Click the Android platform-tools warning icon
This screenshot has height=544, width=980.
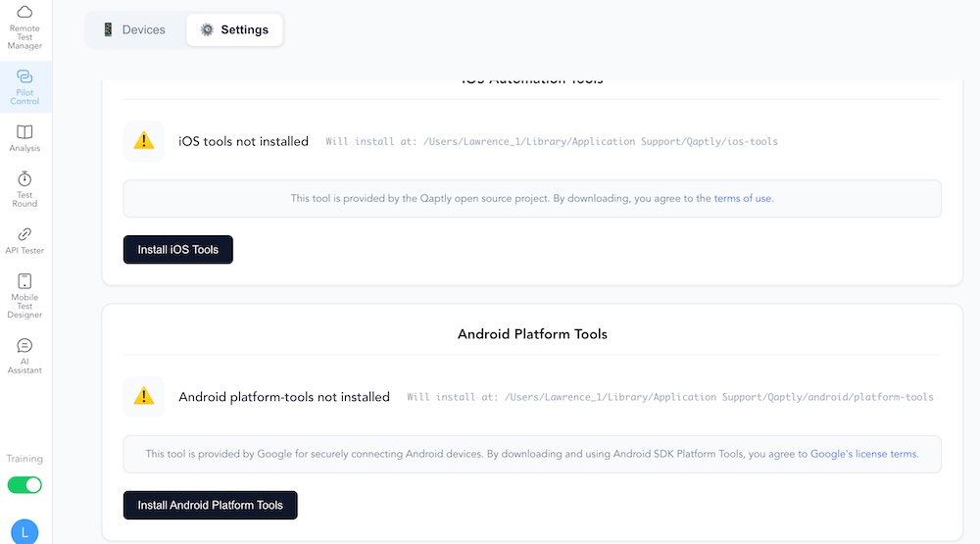click(144, 396)
